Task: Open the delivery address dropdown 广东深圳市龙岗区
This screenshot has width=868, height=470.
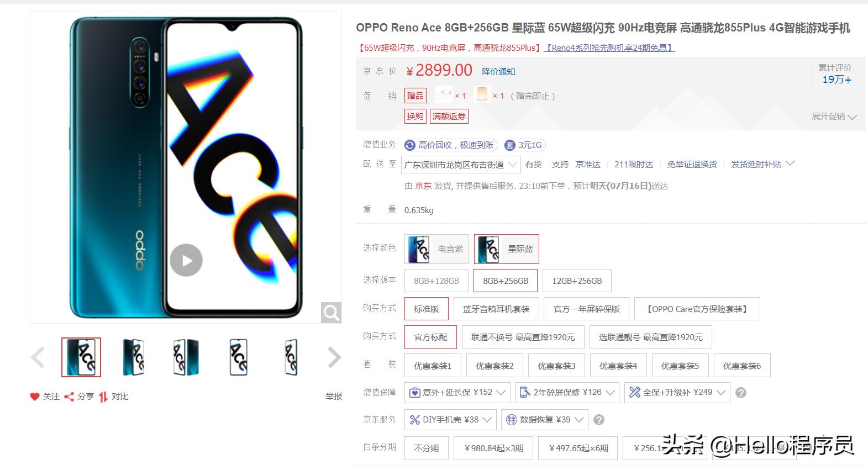Action: coord(461,165)
